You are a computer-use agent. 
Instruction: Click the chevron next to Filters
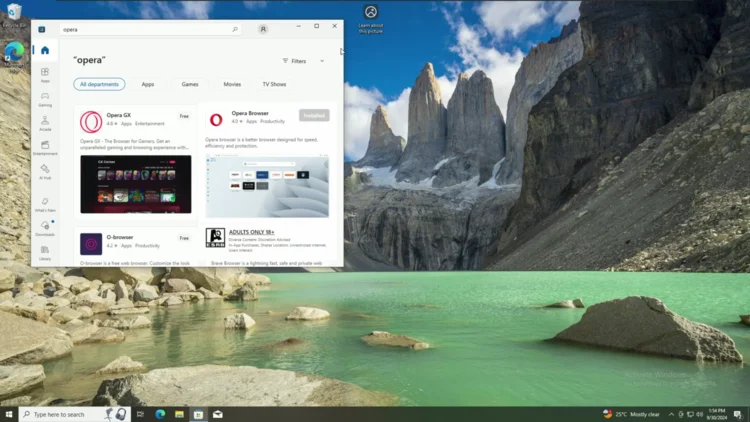point(322,61)
